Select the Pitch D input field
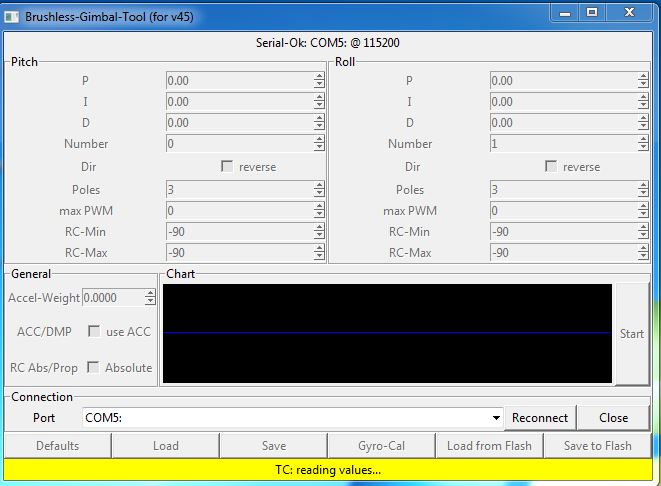This screenshot has height=486, width=661. point(240,123)
